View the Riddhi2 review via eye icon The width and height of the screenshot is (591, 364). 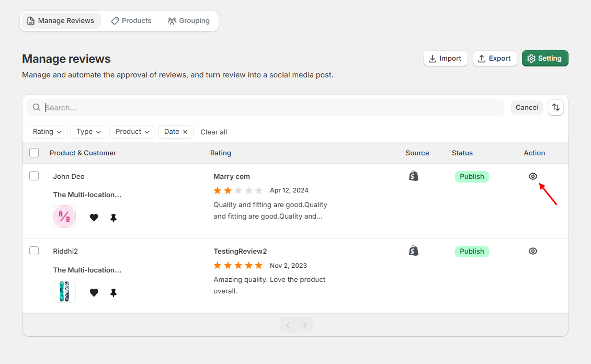(533, 251)
